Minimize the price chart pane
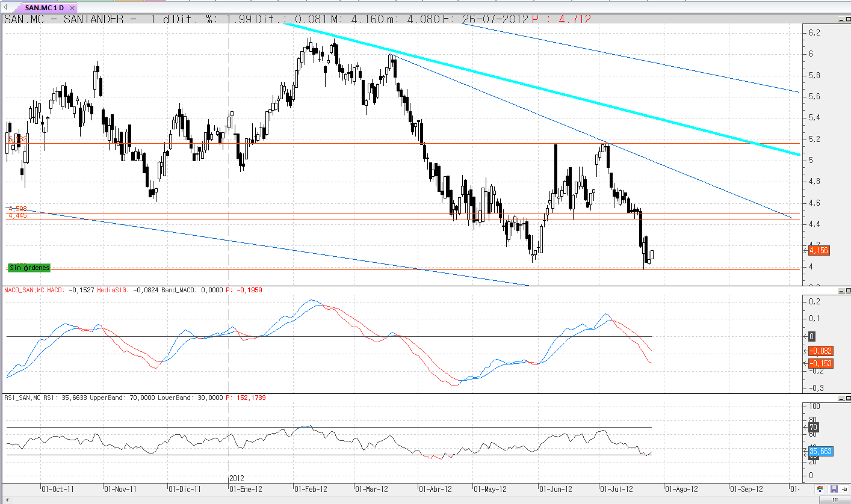The height and width of the screenshot is (504, 851). pyautogui.click(x=840, y=19)
